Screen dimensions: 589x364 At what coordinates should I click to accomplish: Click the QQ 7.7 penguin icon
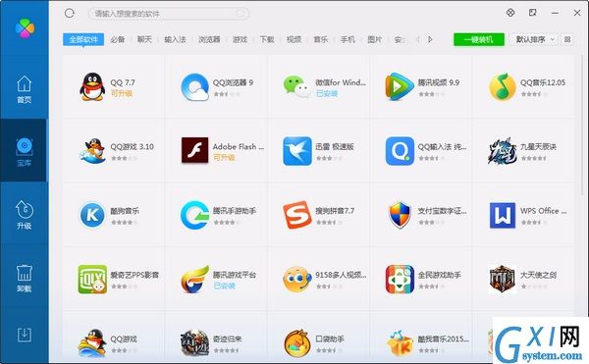pyautogui.click(x=92, y=87)
